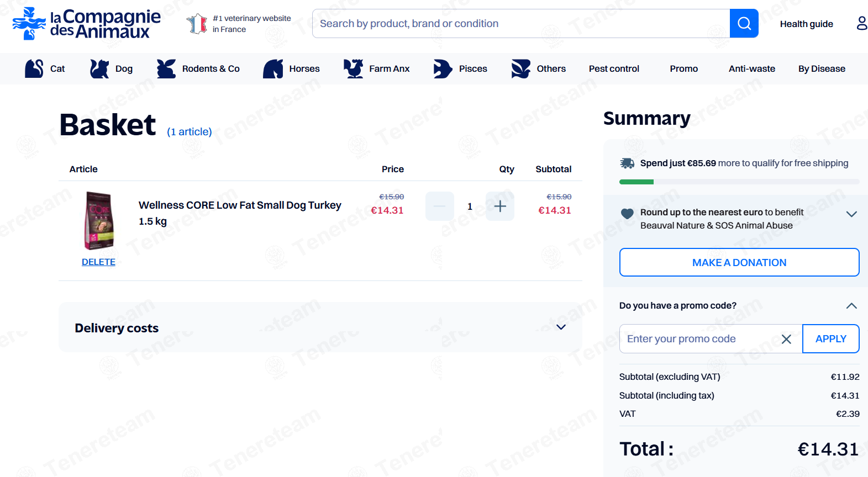Image resolution: width=868 pixels, height=477 pixels.
Task: Click the cat silhouette icon
Action: [34, 68]
